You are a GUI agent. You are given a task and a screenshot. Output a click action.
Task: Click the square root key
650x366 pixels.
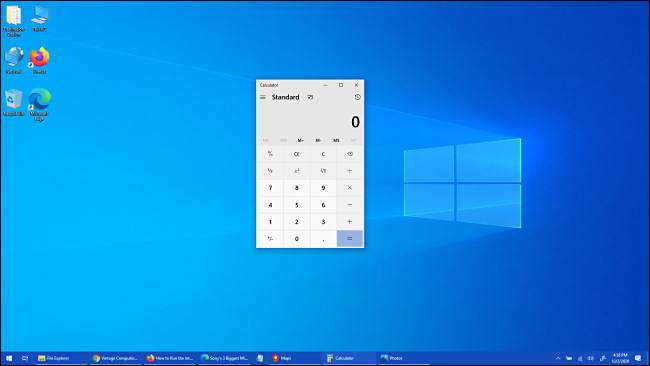323,171
